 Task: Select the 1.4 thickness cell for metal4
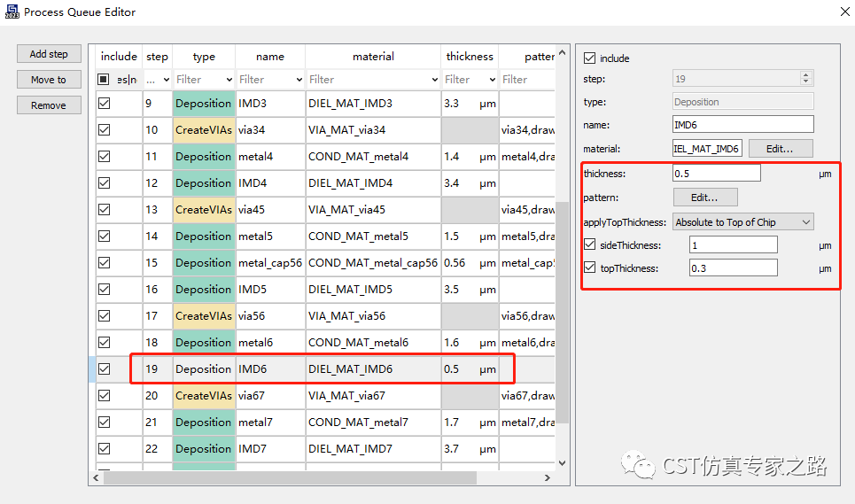pyautogui.click(x=470, y=157)
